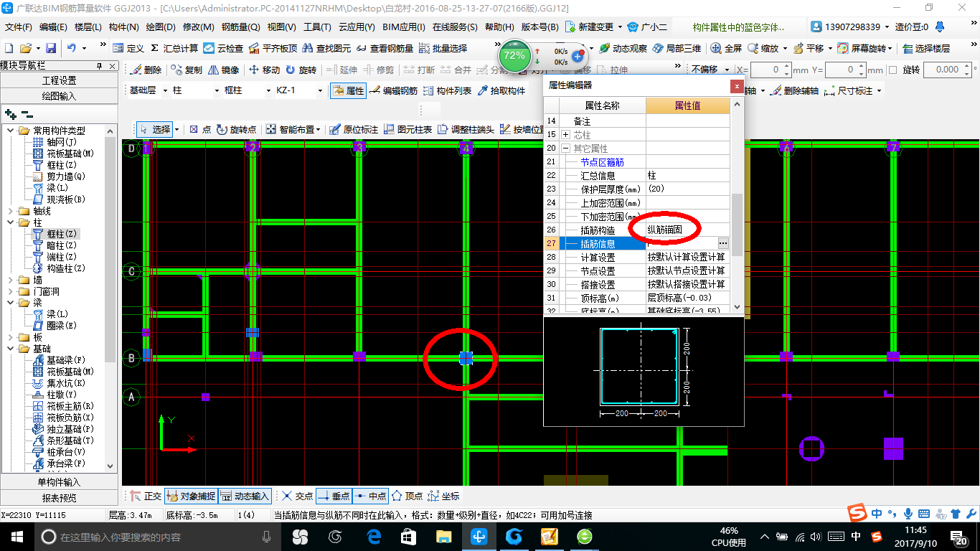Open the 视图(V) menu
Viewport: 980px width, 551px height.
tap(281, 27)
